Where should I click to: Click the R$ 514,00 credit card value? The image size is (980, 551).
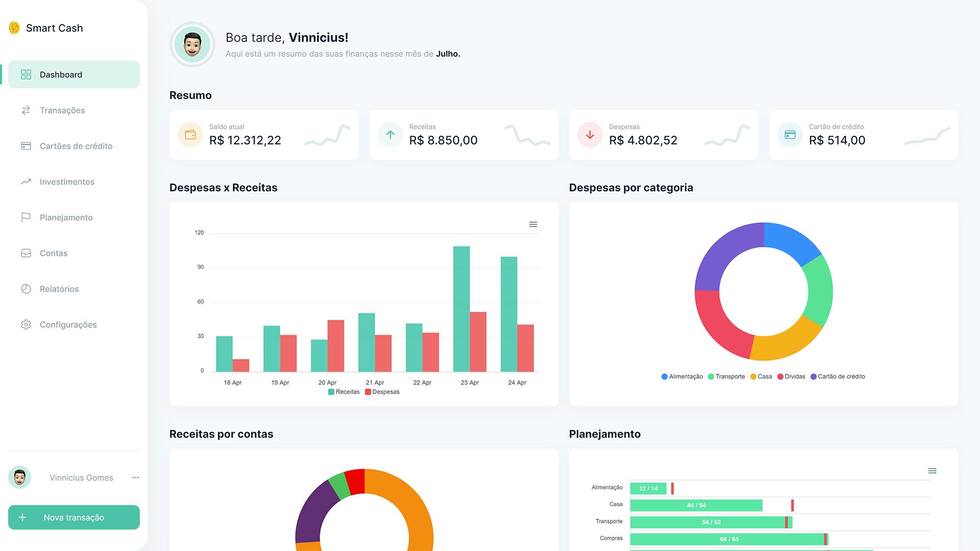(x=837, y=140)
